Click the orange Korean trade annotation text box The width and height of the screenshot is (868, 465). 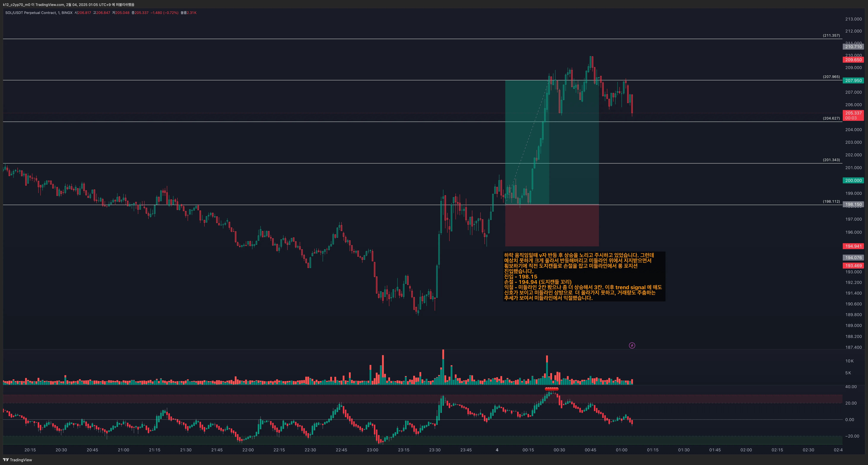coord(584,276)
